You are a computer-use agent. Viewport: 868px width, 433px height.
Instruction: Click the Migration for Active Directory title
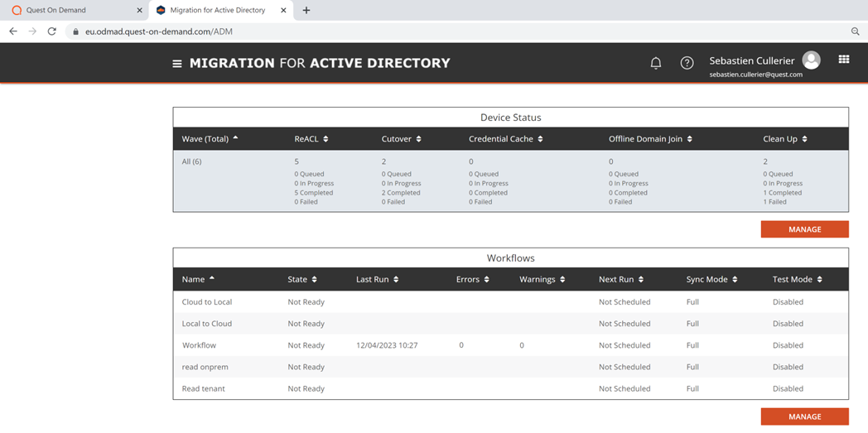(x=320, y=63)
